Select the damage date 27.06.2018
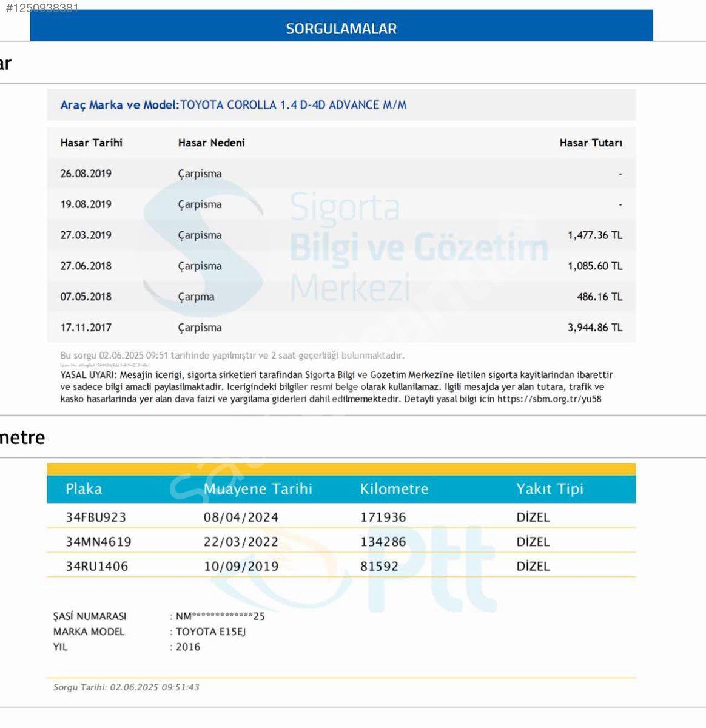The height and width of the screenshot is (728, 706). 86,266
